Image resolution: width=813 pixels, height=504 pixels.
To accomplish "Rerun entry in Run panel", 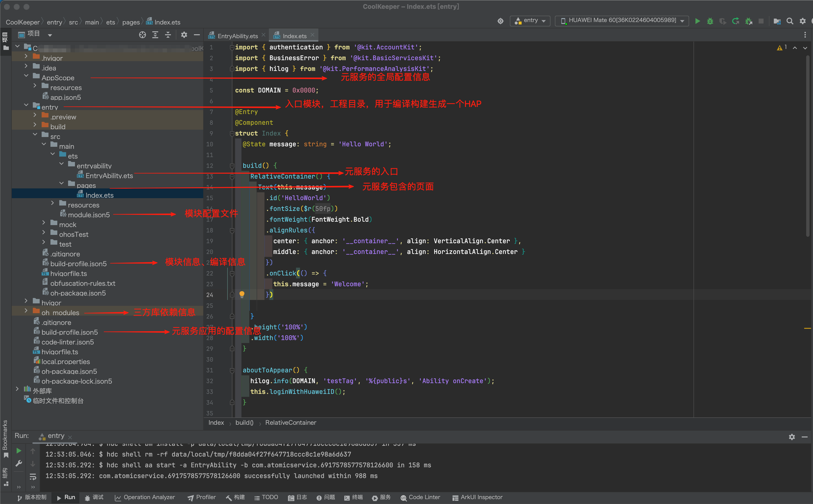I will (19, 451).
